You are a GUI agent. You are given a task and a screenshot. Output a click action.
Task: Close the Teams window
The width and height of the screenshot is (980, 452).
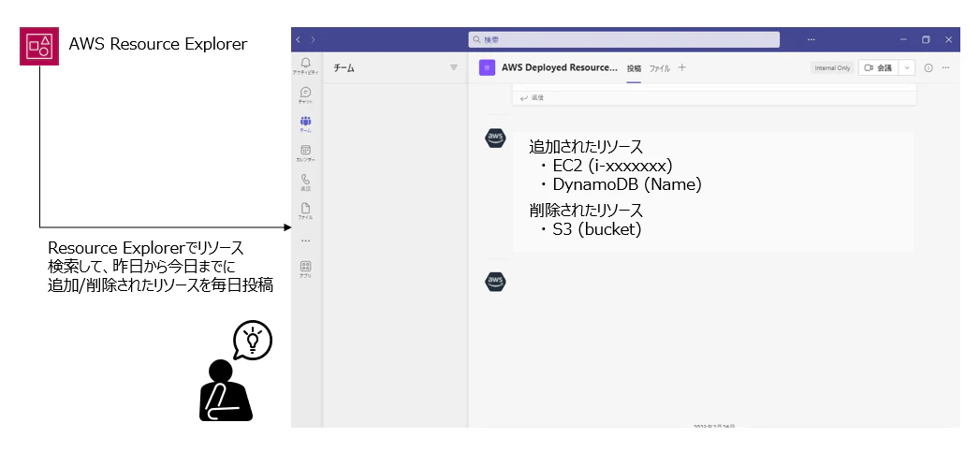coord(948,39)
